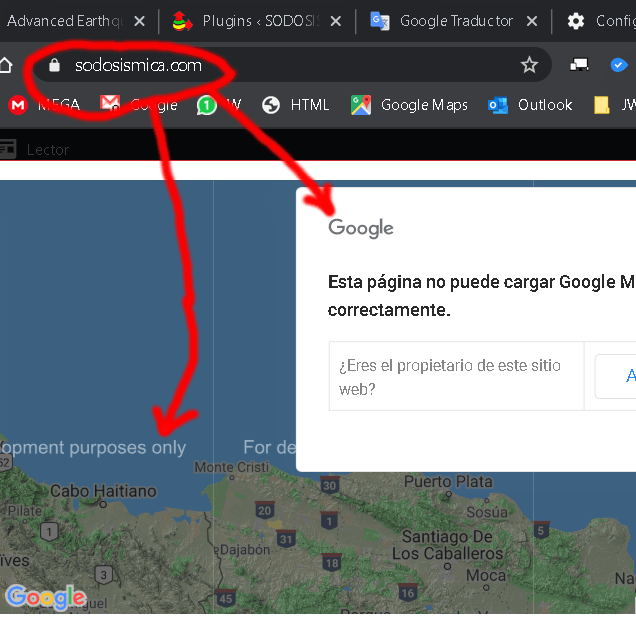
Task: Open the yellow JW folder bookmark
Action: (614, 105)
